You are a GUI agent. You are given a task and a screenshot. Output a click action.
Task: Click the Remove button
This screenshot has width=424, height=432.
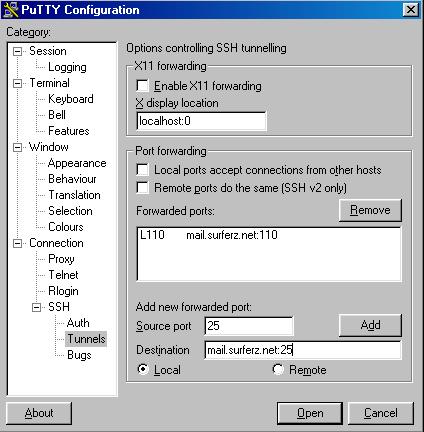[x=370, y=210]
